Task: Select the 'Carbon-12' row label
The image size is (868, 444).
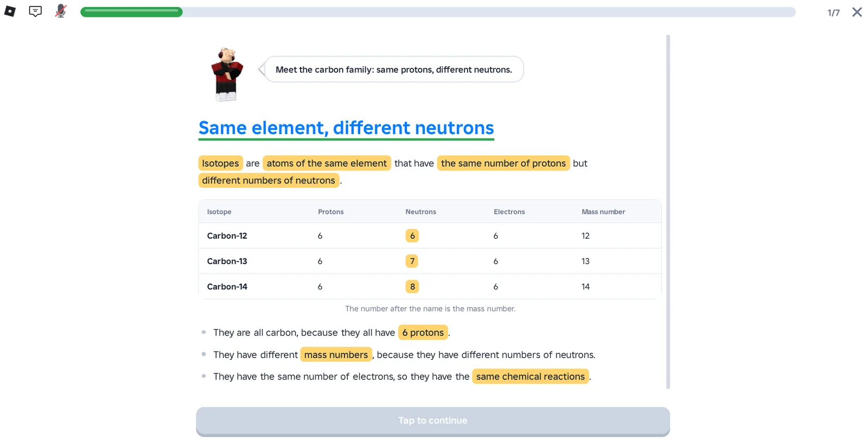Action: click(227, 236)
